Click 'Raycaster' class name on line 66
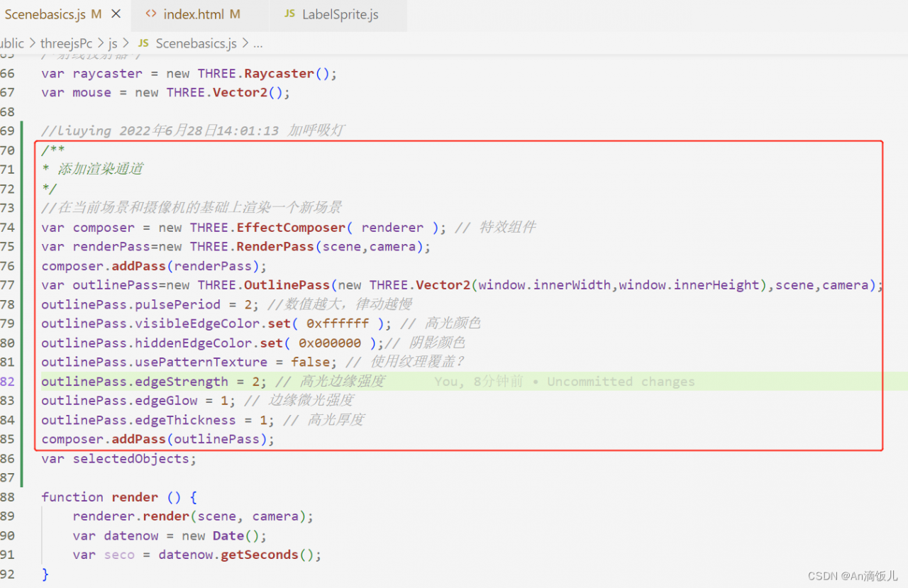 tap(279, 73)
